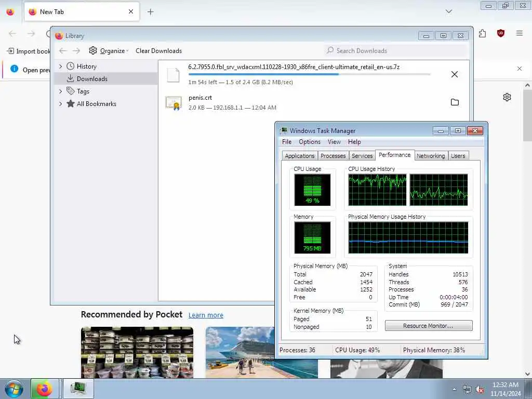
Task: Switch to the Applications tab
Action: click(x=300, y=156)
